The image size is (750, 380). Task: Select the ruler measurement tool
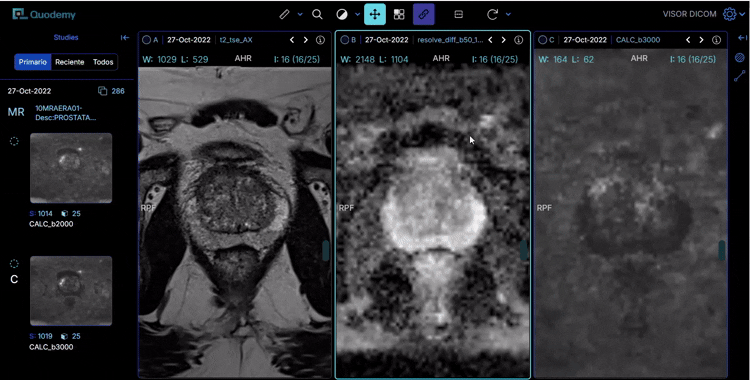pos(285,14)
